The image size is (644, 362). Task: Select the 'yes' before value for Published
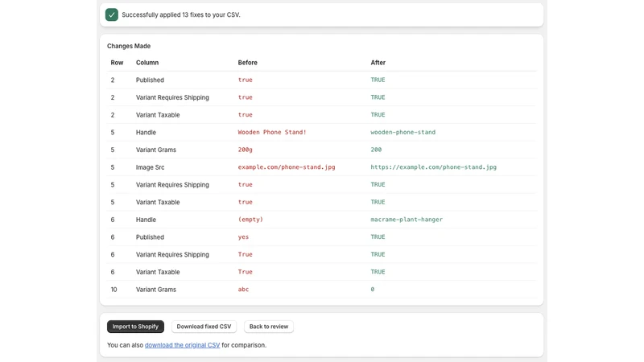point(244,237)
